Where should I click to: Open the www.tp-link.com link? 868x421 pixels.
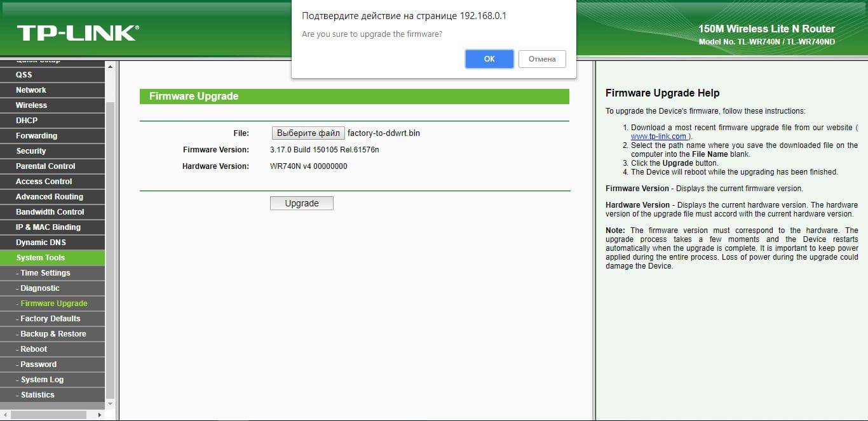658,137
